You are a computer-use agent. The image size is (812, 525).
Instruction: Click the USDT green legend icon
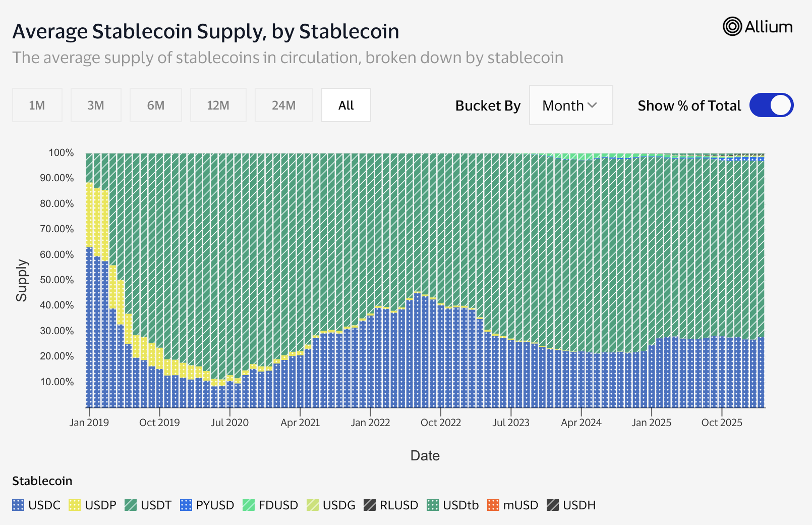(131, 505)
